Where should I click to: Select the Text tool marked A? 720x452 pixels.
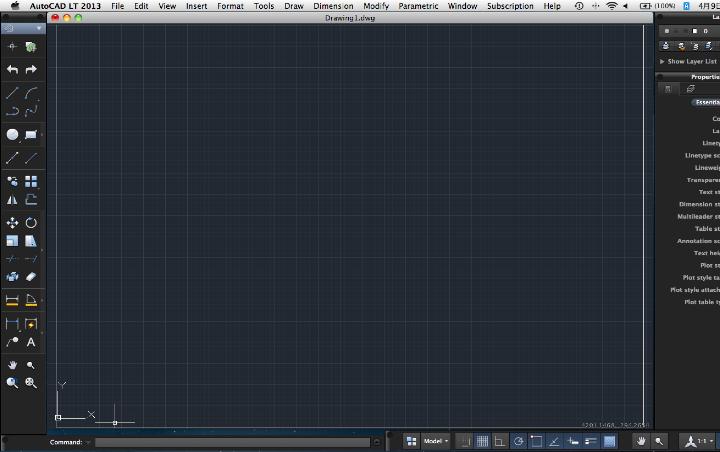point(31,342)
